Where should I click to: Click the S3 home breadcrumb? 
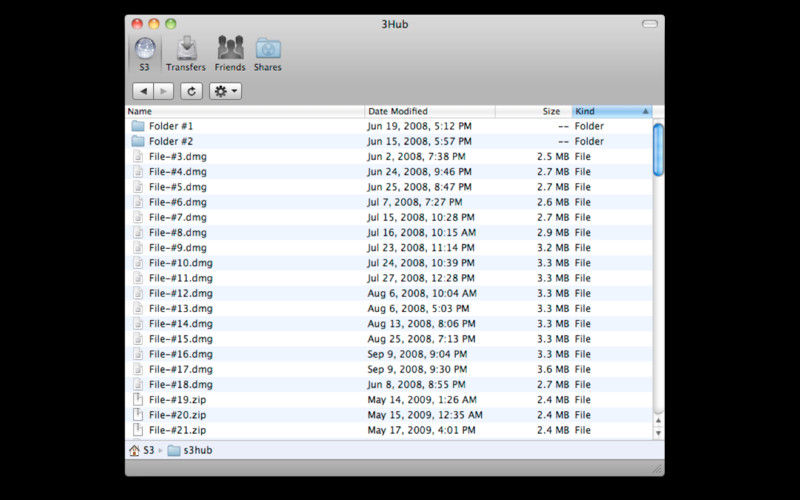point(142,450)
